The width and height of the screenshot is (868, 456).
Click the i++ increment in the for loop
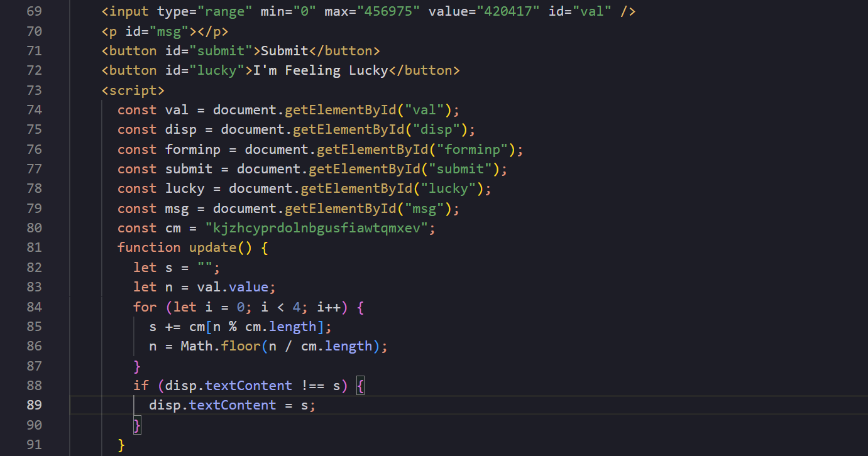[328, 307]
